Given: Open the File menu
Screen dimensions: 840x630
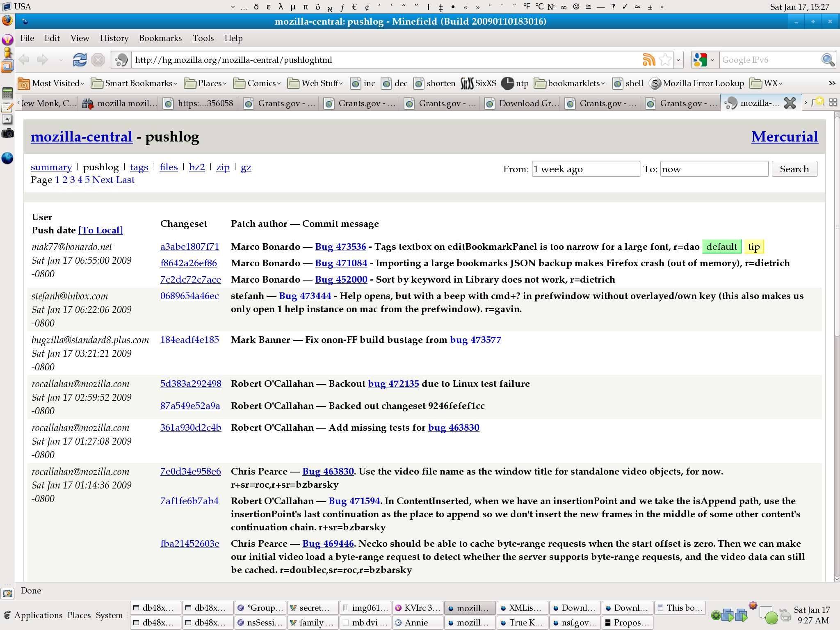Looking at the screenshot, I should pyautogui.click(x=27, y=38).
